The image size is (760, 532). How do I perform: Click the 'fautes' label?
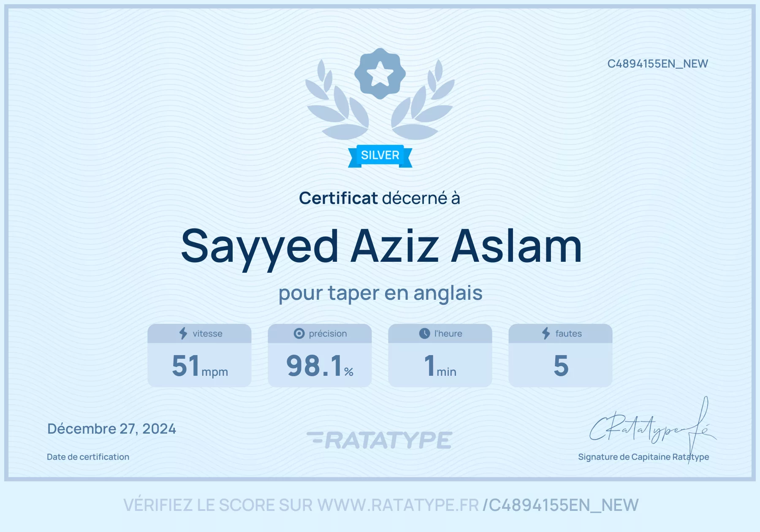pyautogui.click(x=568, y=334)
